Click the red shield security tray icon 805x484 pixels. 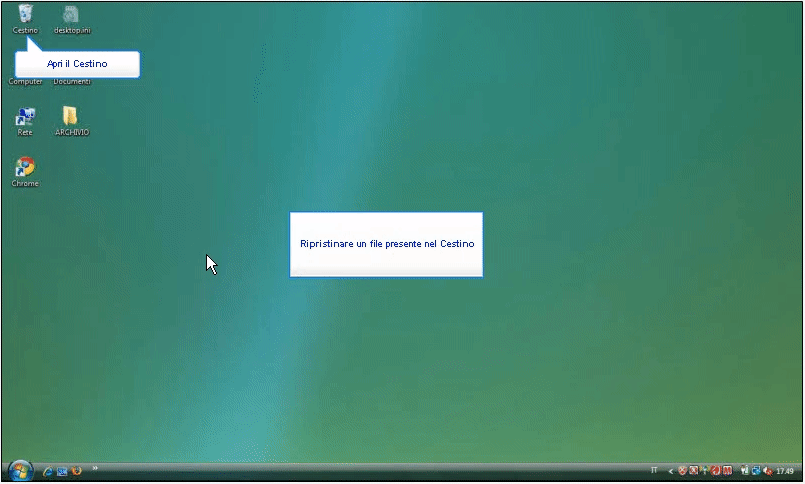click(682, 471)
